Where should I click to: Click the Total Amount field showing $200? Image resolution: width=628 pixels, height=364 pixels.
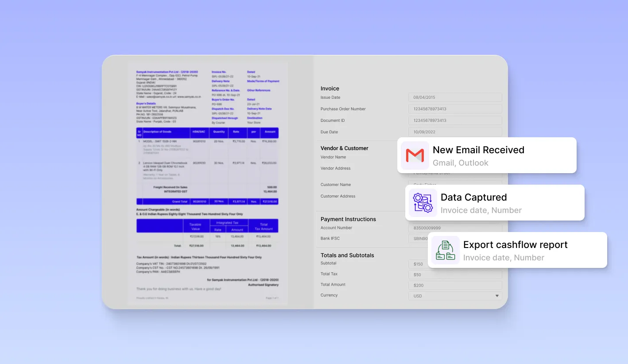coord(455,285)
